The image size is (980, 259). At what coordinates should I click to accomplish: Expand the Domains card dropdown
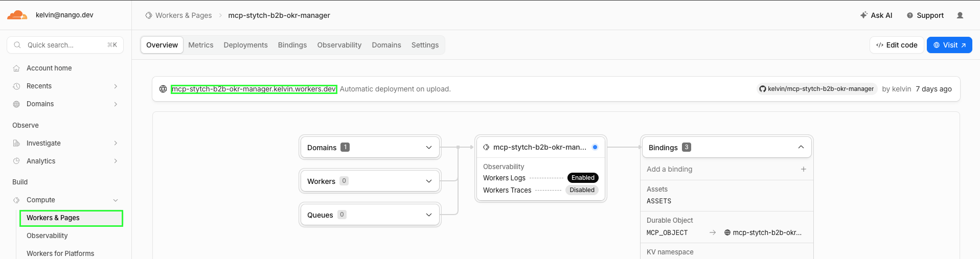click(429, 147)
